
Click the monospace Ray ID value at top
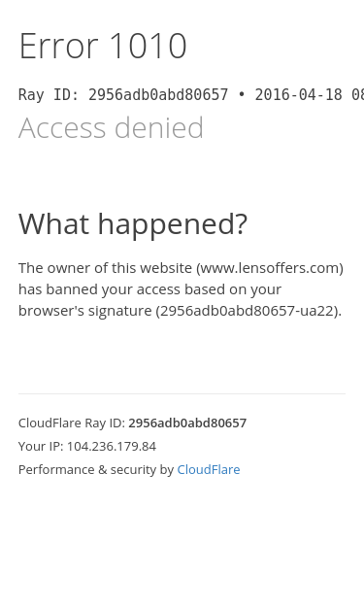[158, 95]
